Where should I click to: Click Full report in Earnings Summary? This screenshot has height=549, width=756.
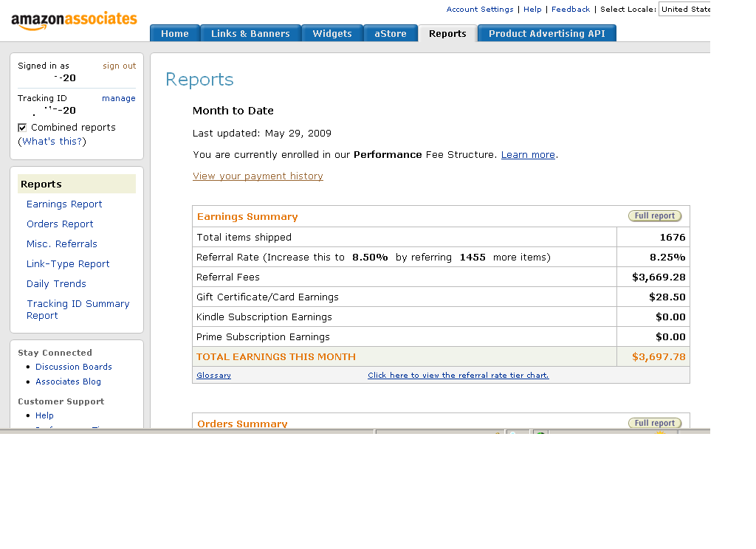tap(655, 216)
